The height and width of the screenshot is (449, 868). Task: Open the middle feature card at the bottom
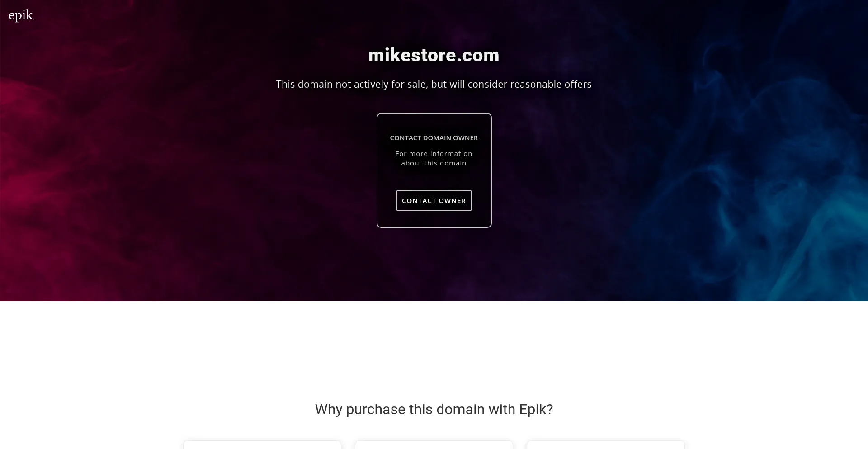pyautogui.click(x=434, y=445)
